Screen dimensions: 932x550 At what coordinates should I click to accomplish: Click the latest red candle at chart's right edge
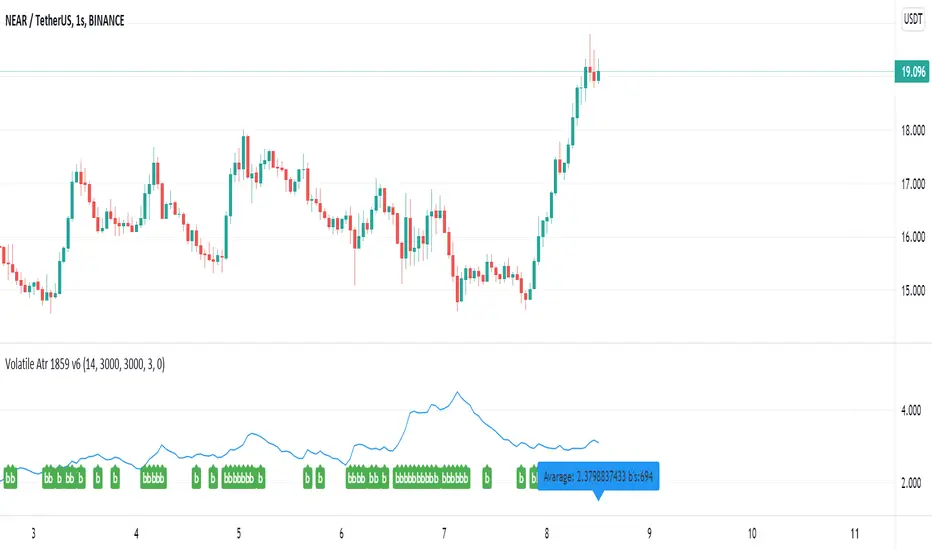[x=598, y=74]
